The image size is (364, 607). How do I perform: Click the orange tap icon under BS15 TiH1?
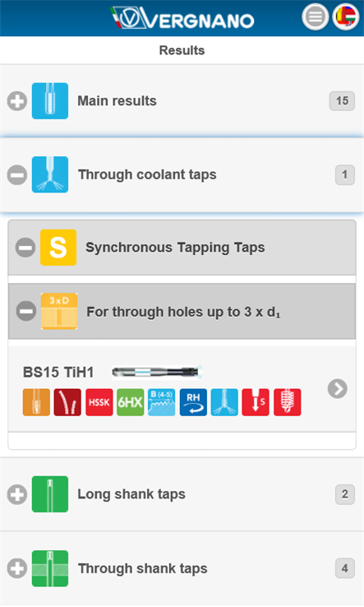point(36,402)
